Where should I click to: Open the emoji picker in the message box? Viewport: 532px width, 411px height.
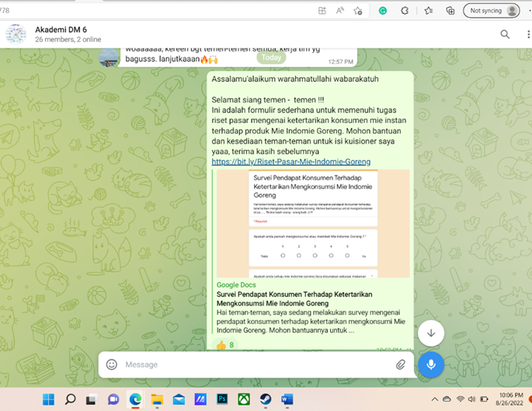[x=112, y=364]
